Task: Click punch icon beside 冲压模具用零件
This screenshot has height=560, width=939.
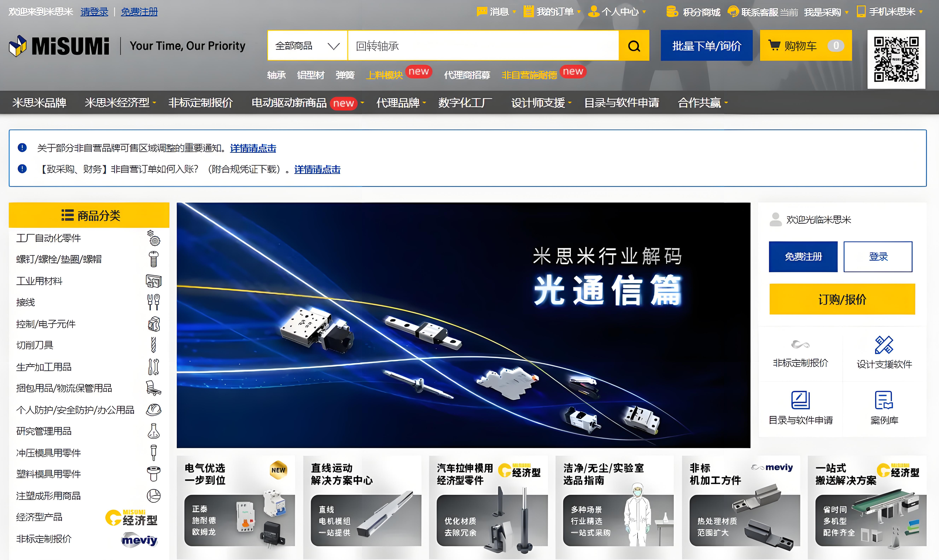Action: [154, 453]
